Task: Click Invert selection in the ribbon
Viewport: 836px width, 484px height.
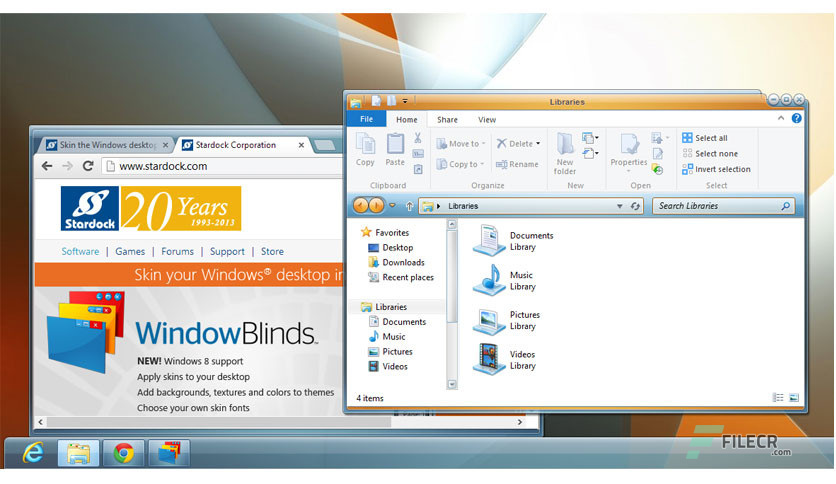Action: tap(716, 169)
